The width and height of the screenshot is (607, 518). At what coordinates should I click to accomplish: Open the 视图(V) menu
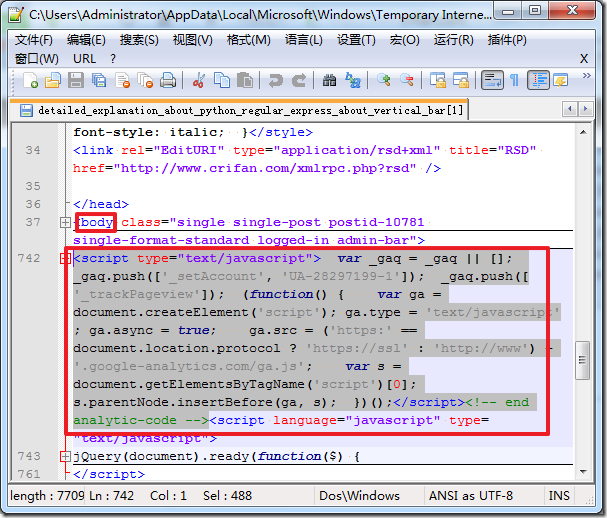[x=192, y=40]
